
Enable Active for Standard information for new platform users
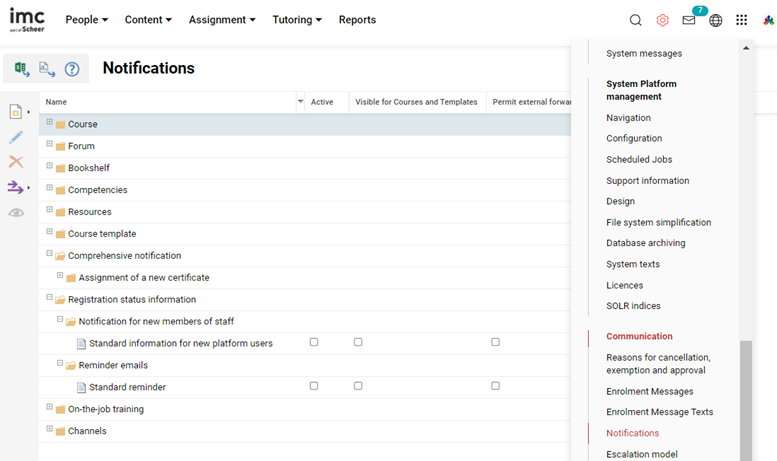pos(314,342)
